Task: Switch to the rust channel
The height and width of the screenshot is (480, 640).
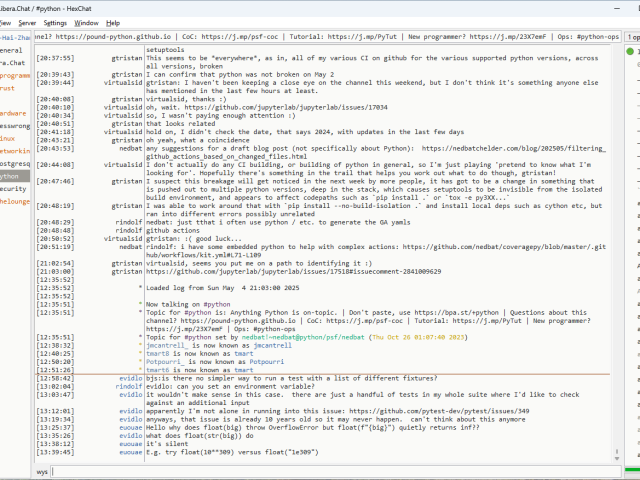Action: click(8, 88)
